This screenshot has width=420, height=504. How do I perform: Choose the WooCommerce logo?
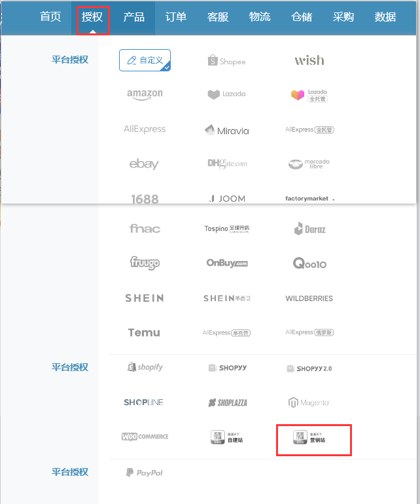click(145, 437)
